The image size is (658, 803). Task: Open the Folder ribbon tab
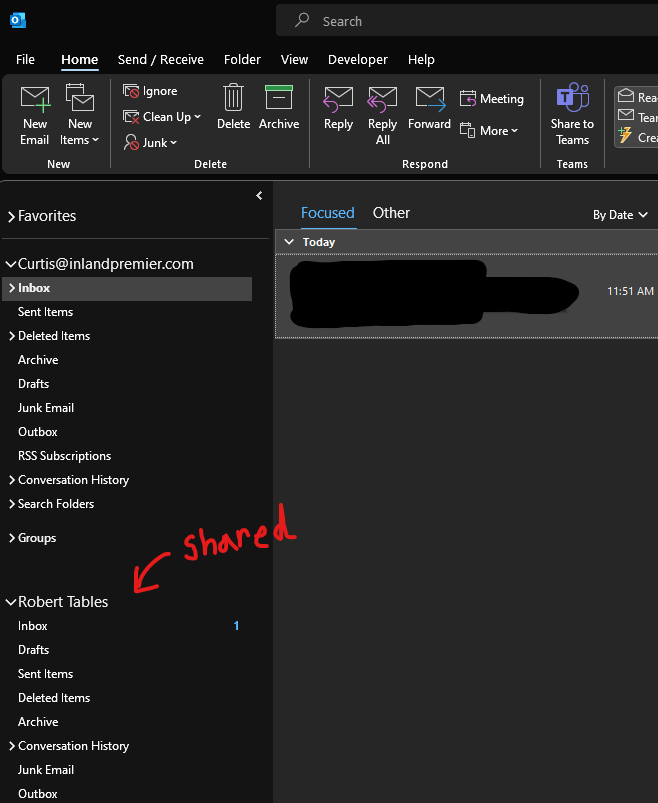tap(242, 59)
